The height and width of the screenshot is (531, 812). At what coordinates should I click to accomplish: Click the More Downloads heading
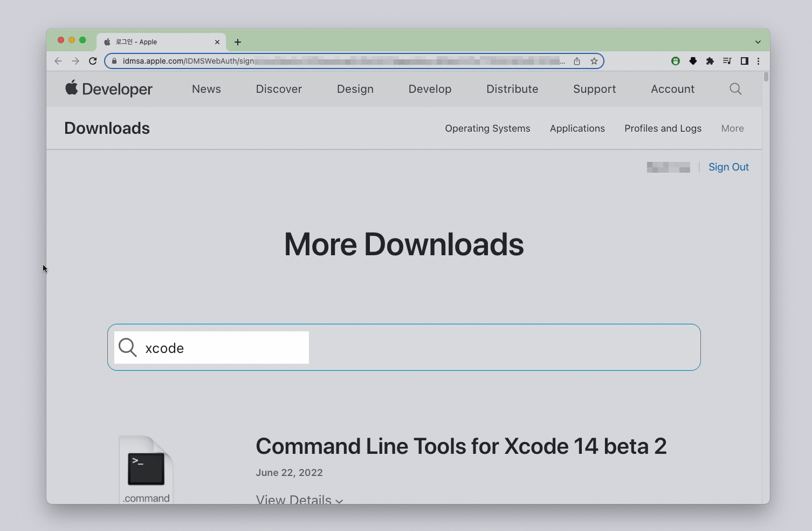[x=404, y=244]
